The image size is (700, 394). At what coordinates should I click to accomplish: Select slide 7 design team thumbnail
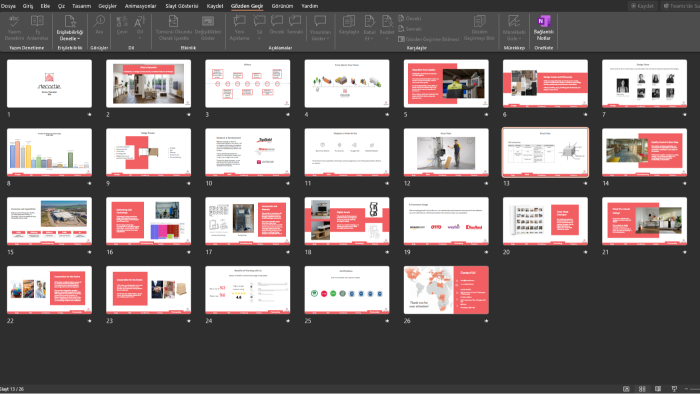click(644, 84)
